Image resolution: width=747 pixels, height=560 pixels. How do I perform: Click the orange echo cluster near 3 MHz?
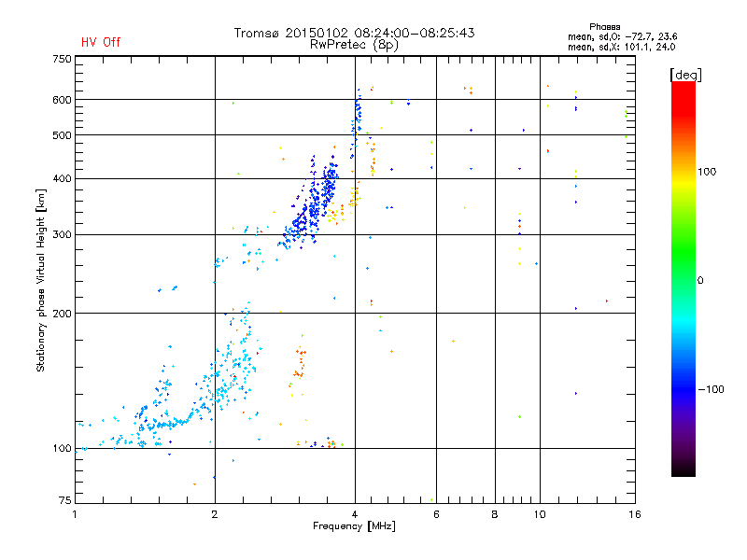coord(300,364)
